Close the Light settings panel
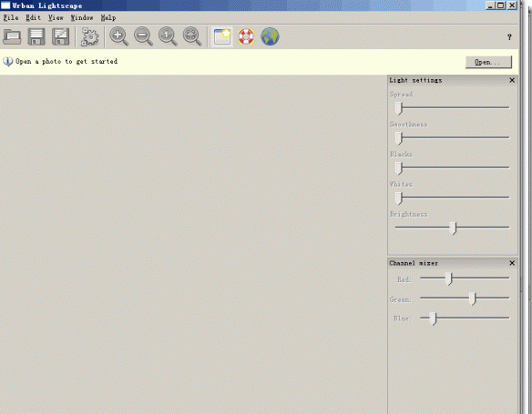This screenshot has height=414, width=532. tap(512, 80)
